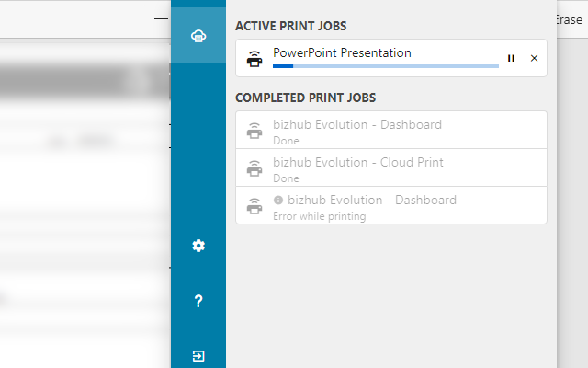The height and width of the screenshot is (368, 588).
Task: Select the PowerPoint Presentation job title
Action: (342, 52)
